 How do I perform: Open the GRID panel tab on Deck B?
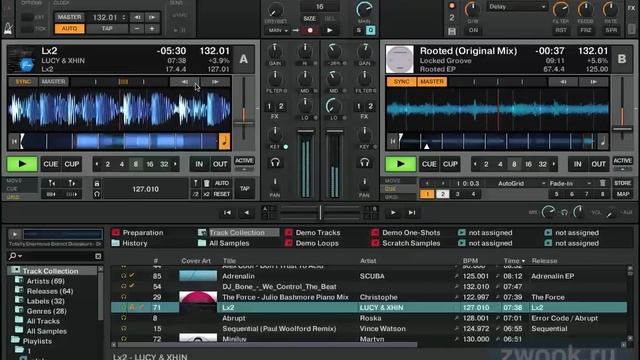[x=391, y=197]
